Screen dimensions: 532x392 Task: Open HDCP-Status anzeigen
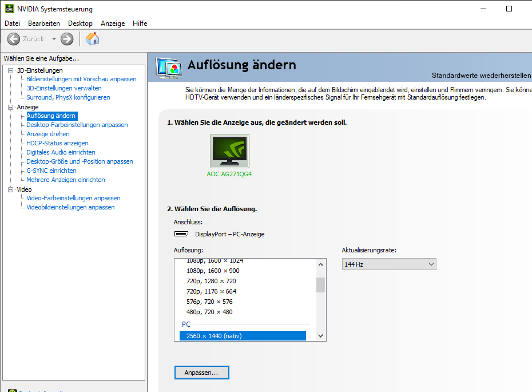tap(57, 143)
